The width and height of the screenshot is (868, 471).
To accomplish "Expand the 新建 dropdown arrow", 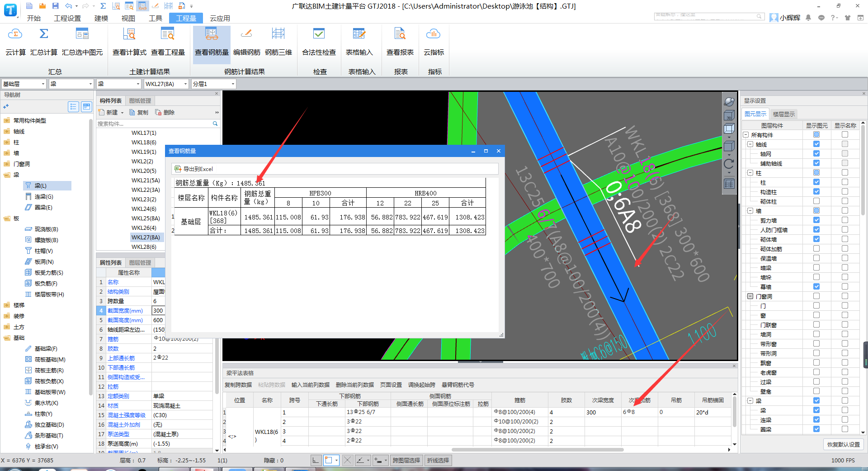I will 122,113.
